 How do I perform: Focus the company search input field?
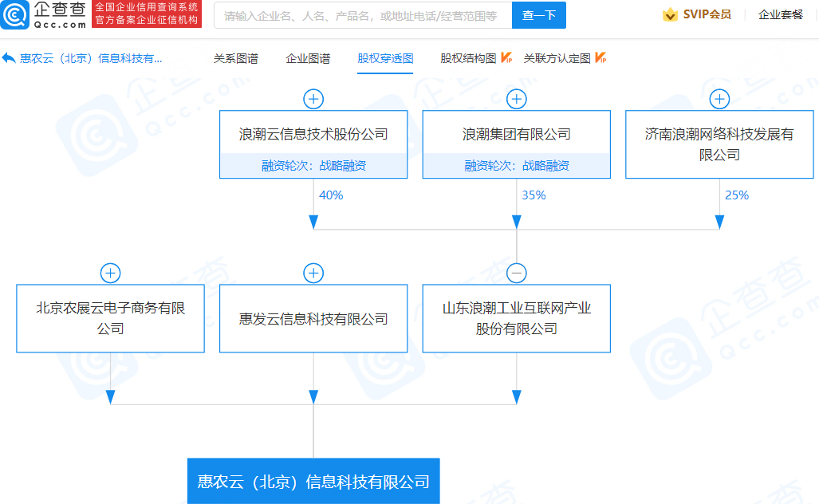(363, 15)
